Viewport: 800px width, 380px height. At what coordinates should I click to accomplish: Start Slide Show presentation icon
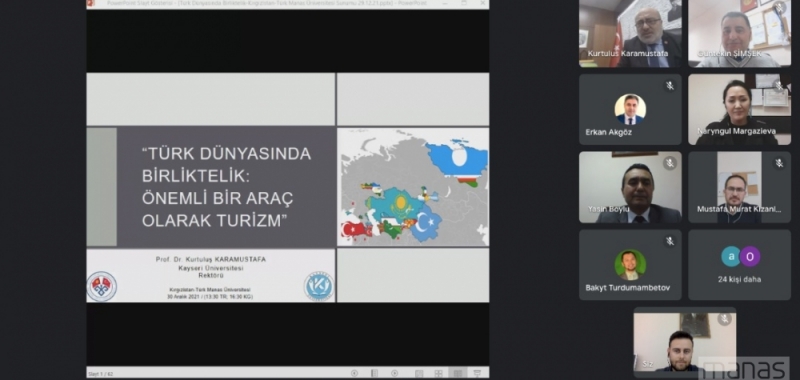point(477,373)
